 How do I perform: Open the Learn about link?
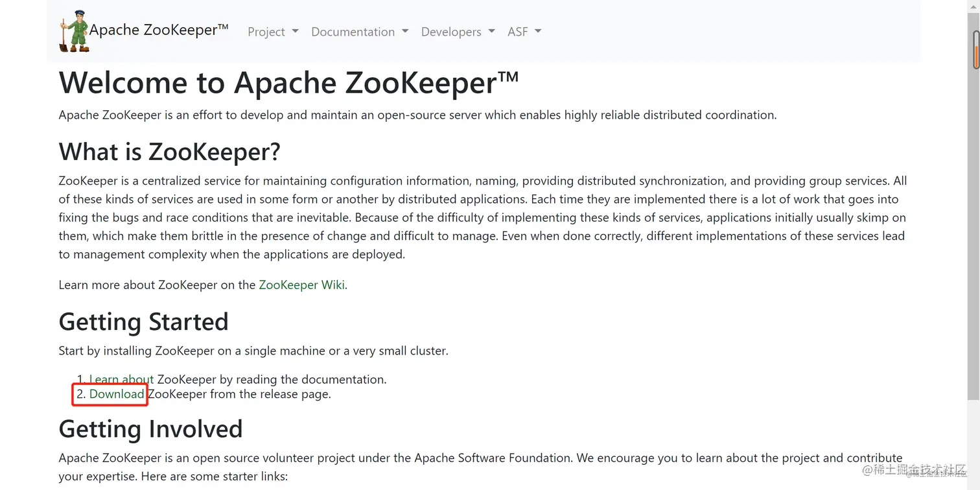122,379
